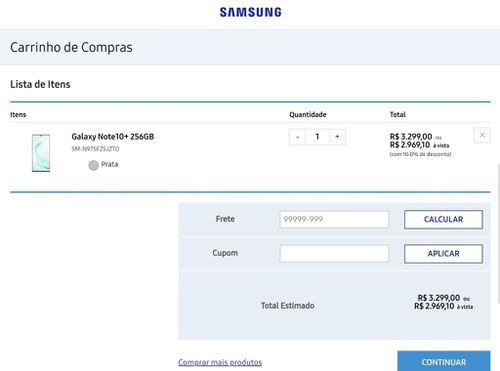Remove Galaxy Note10+ item with X button
This screenshot has height=371, width=500.
pos(482,135)
